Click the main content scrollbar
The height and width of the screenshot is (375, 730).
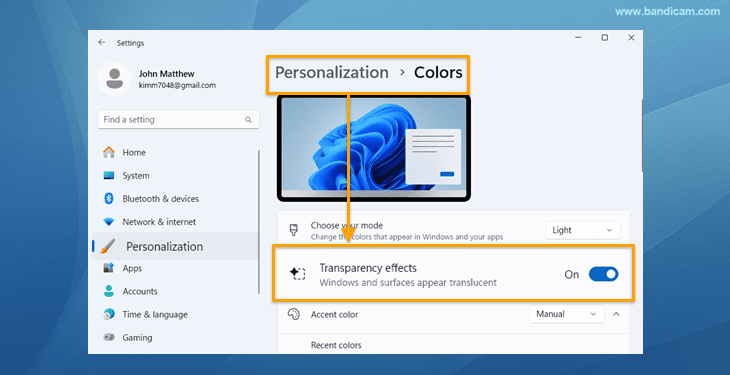642,135
